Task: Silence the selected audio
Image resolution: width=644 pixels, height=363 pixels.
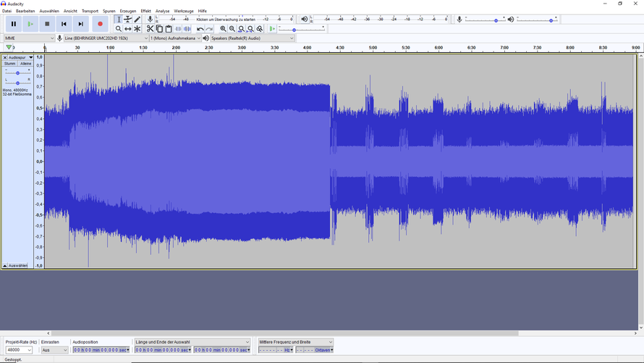Action: click(x=187, y=29)
